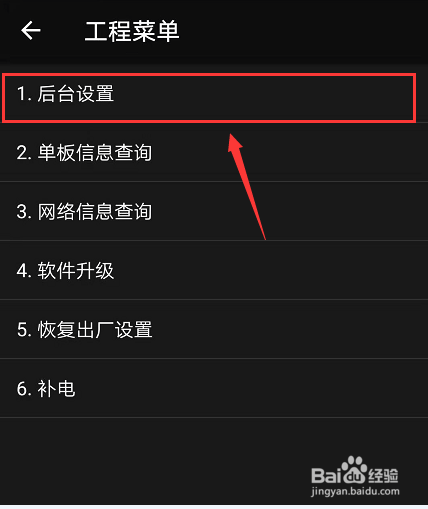The image size is (428, 509).
Task: Tap the back arrow icon
Action: coord(31,30)
